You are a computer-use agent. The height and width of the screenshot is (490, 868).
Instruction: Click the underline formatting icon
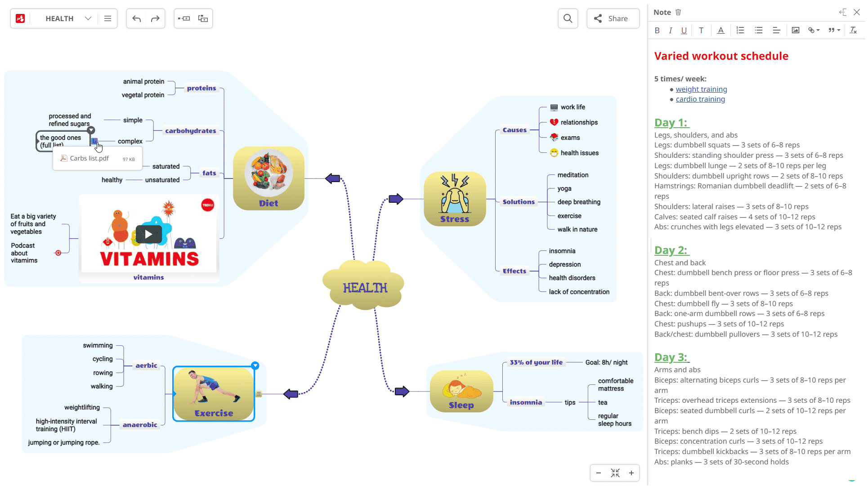point(684,31)
